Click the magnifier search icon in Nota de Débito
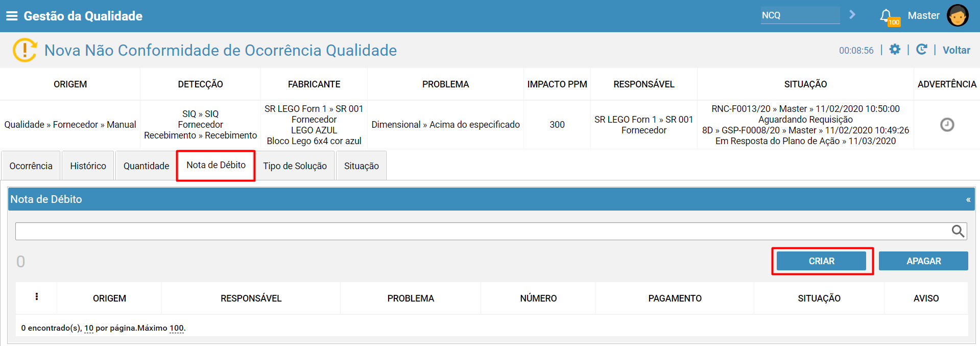 click(958, 231)
